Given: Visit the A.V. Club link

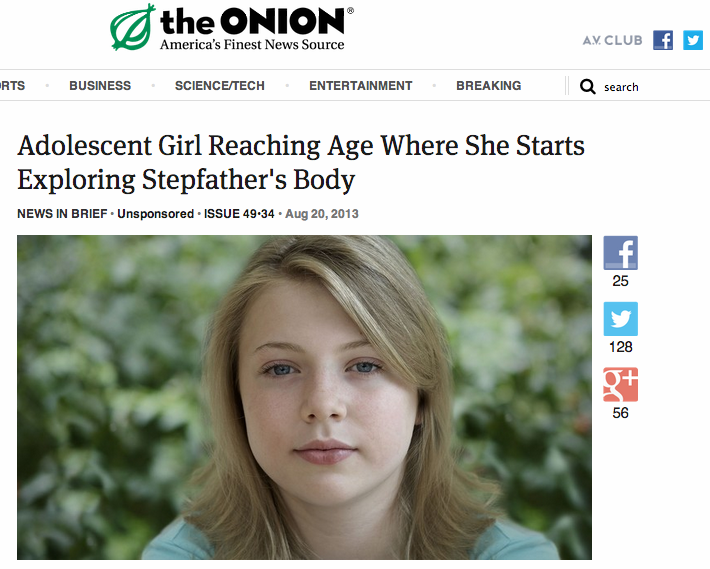Looking at the screenshot, I should pos(612,41).
